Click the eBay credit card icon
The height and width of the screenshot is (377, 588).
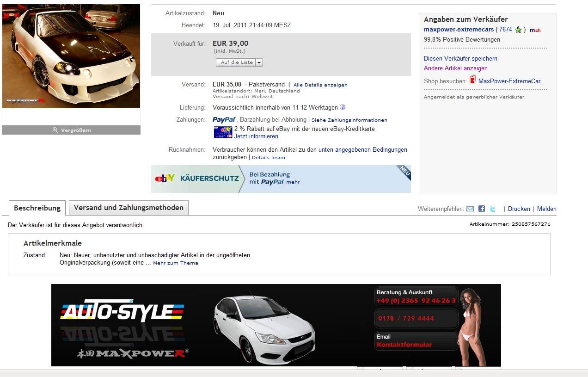click(x=223, y=132)
